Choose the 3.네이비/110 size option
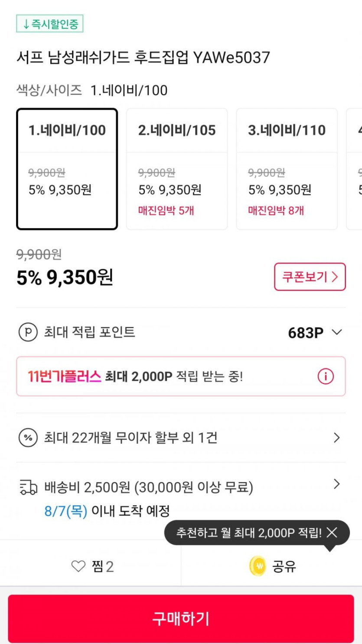 287,169
